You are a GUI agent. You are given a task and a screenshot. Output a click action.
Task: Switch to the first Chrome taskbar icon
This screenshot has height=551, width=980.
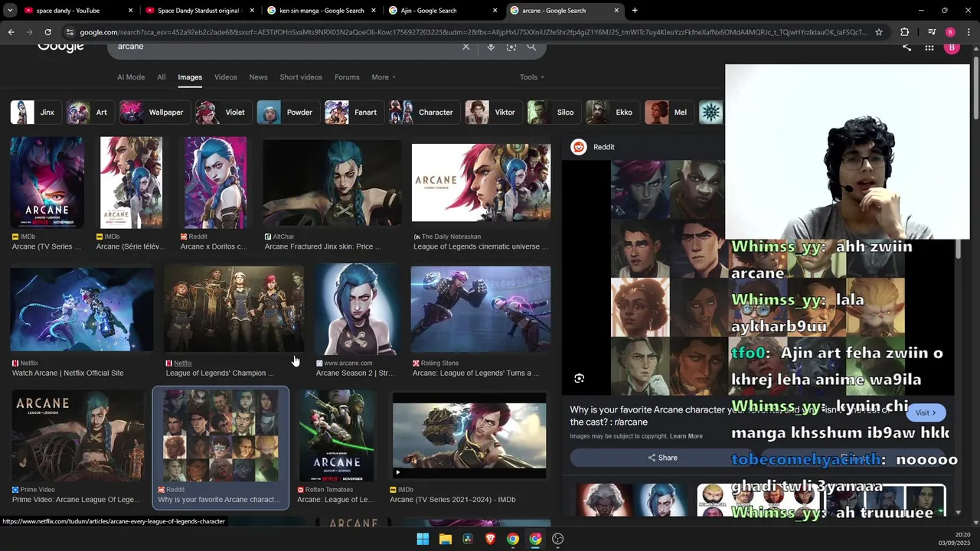coord(513,539)
